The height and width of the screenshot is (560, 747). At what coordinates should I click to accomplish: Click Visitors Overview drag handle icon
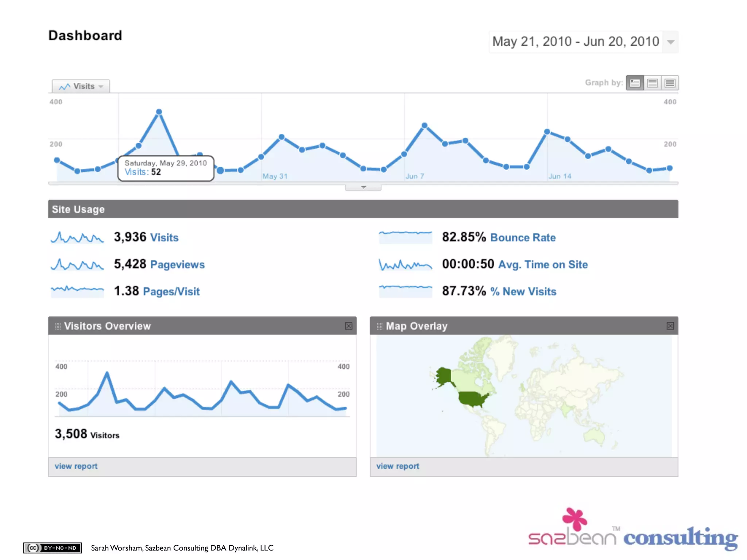(x=58, y=326)
